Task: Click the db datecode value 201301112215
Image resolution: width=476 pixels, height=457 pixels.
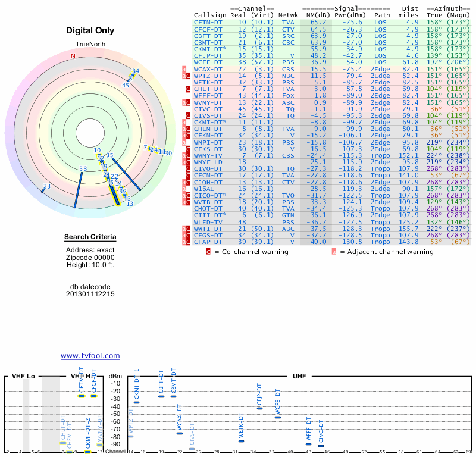Action: click(90, 294)
